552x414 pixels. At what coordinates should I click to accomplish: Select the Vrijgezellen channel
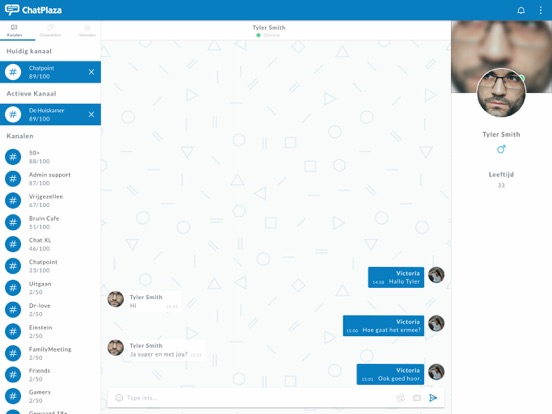(50, 200)
